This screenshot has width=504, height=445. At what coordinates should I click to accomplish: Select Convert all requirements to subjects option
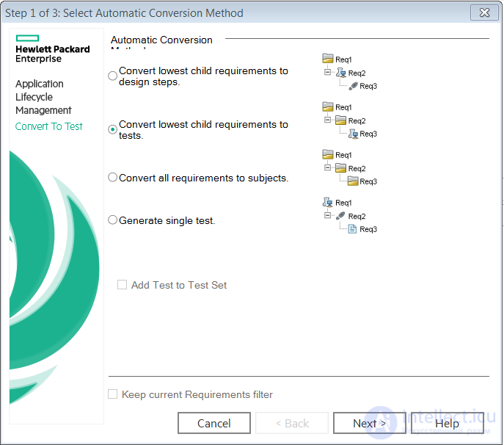point(112,177)
